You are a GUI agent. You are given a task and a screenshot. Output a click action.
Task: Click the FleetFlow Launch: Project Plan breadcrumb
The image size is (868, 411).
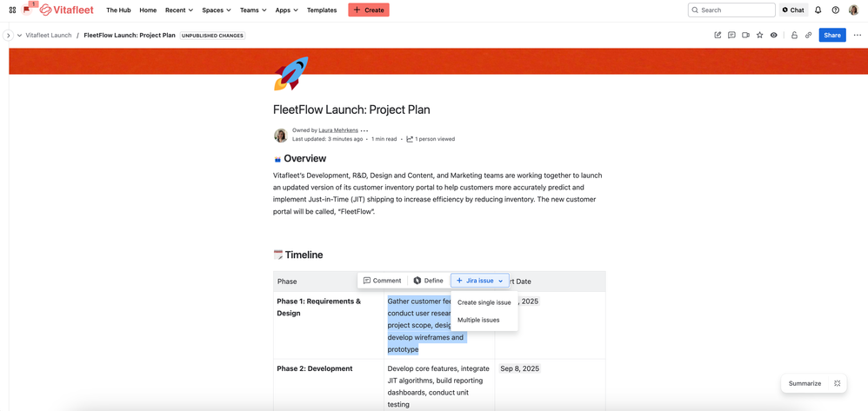pos(130,36)
